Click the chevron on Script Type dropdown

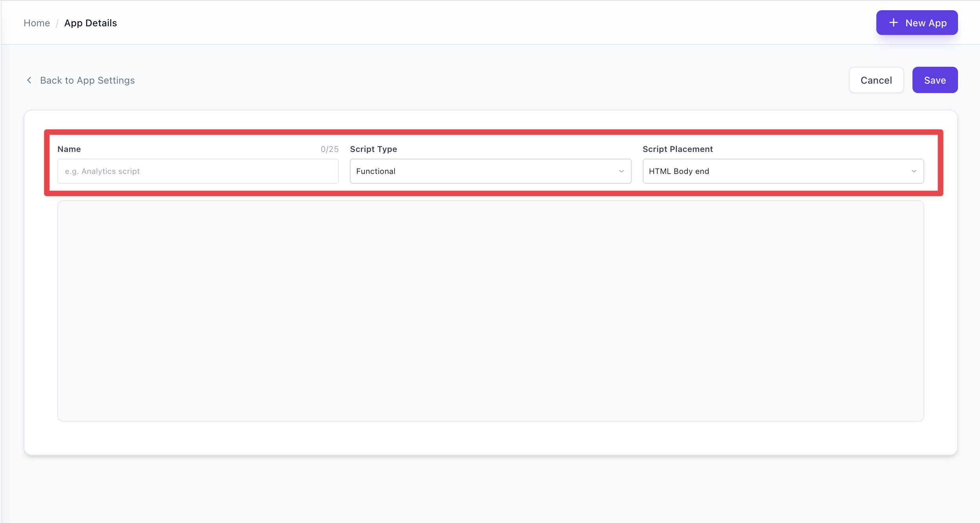point(621,171)
